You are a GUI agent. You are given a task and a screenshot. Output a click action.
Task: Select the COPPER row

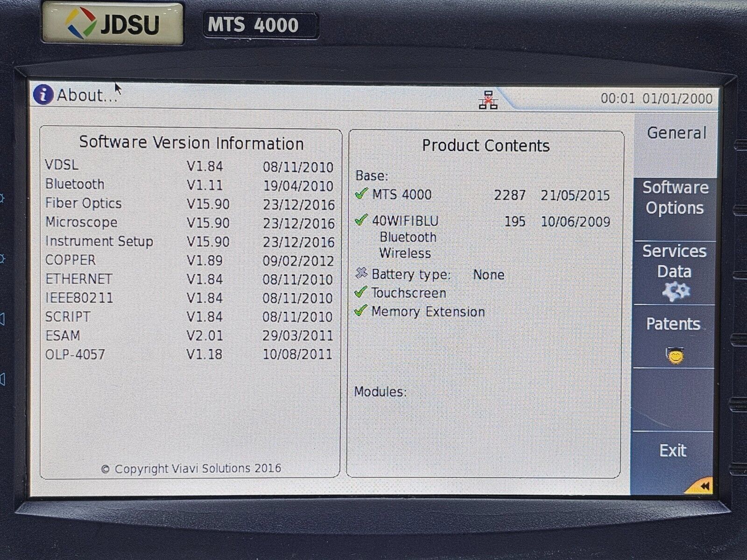click(190, 260)
